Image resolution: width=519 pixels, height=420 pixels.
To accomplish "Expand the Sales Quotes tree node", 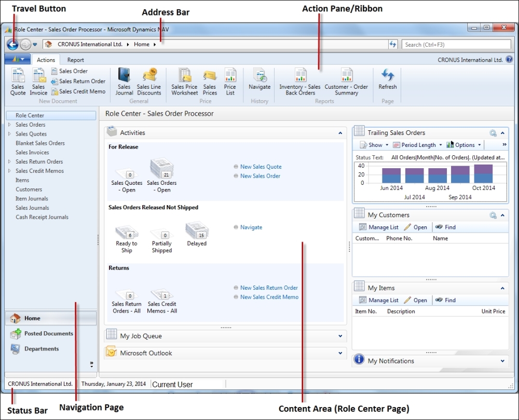I will pyautogui.click(x=9, y=134).
